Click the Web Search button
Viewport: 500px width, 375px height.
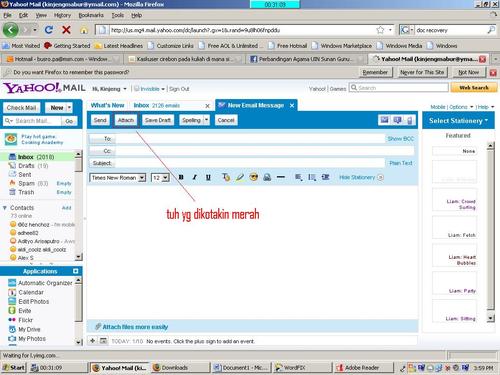pos(474,88)
